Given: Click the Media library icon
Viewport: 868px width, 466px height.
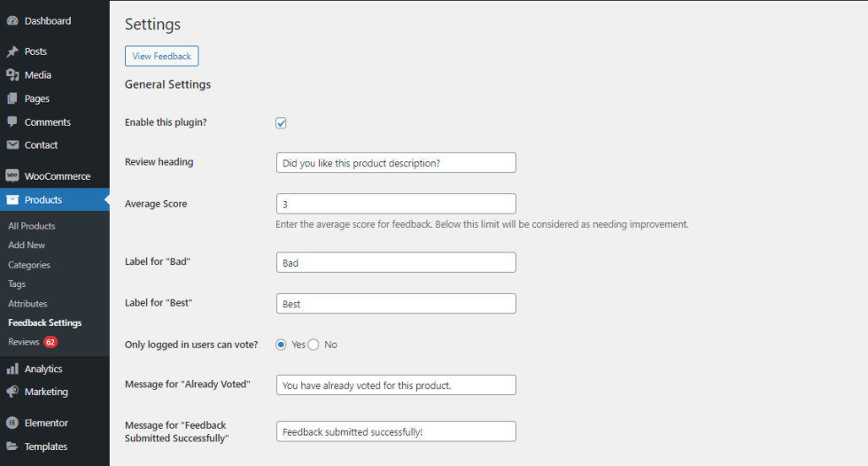Looking at the screenshot, I should [12, 75].
